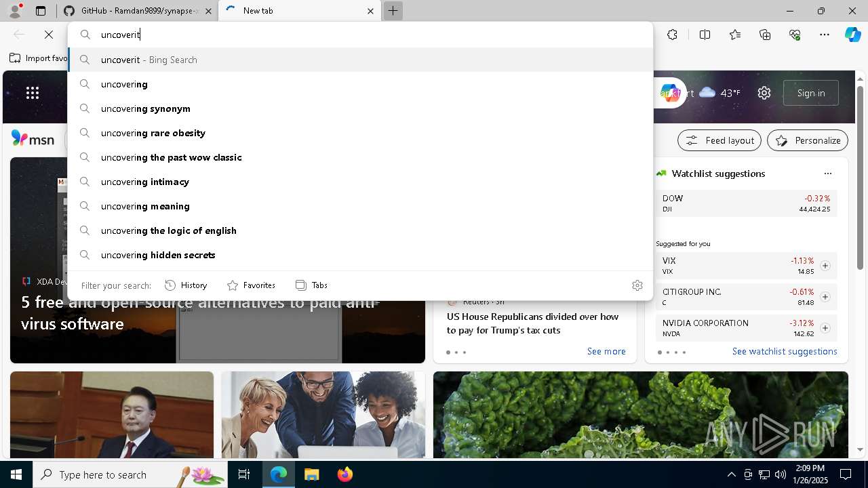
Task: Select 'uncoverit - Bing Search' suggestion
Action: (361, 60)
